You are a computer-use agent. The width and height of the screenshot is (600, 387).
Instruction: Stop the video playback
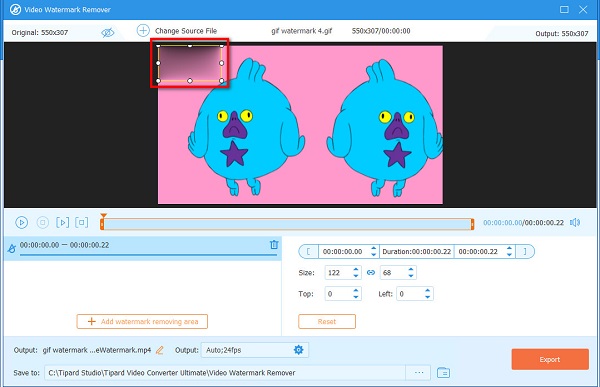[42, 222]
